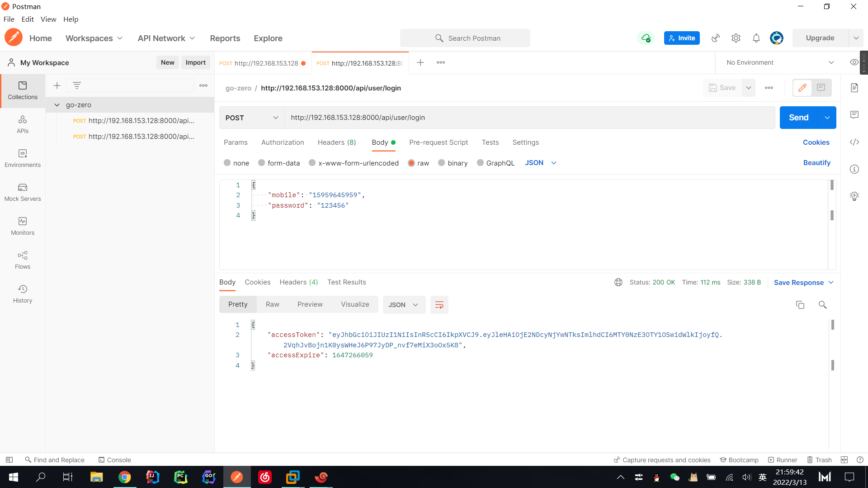Open the response JSON format dropdown
This screenshot has height=488, width=868.
[404, 305]
